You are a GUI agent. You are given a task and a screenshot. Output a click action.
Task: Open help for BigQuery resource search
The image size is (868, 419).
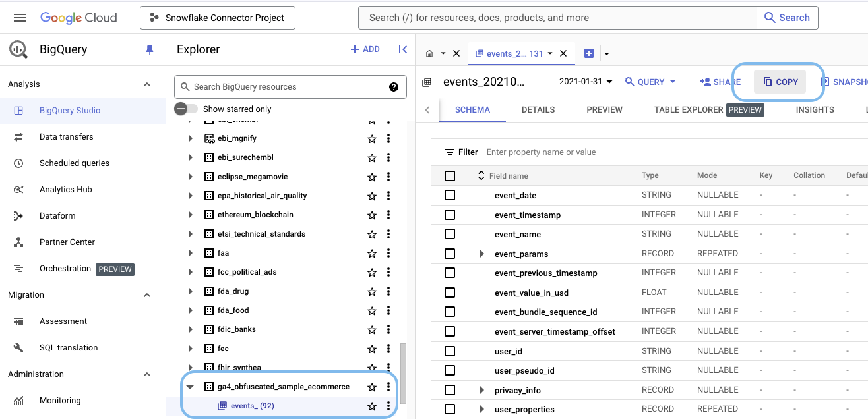coord(394,87)
